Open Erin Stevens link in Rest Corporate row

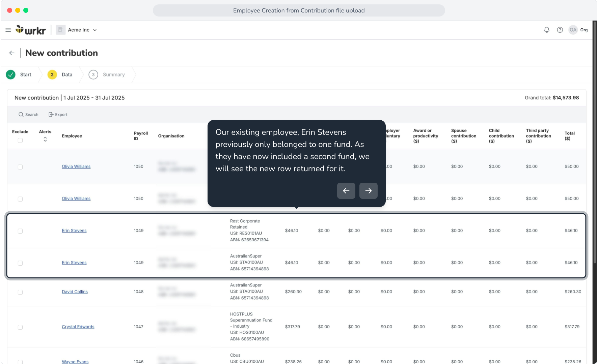point(74,231)
